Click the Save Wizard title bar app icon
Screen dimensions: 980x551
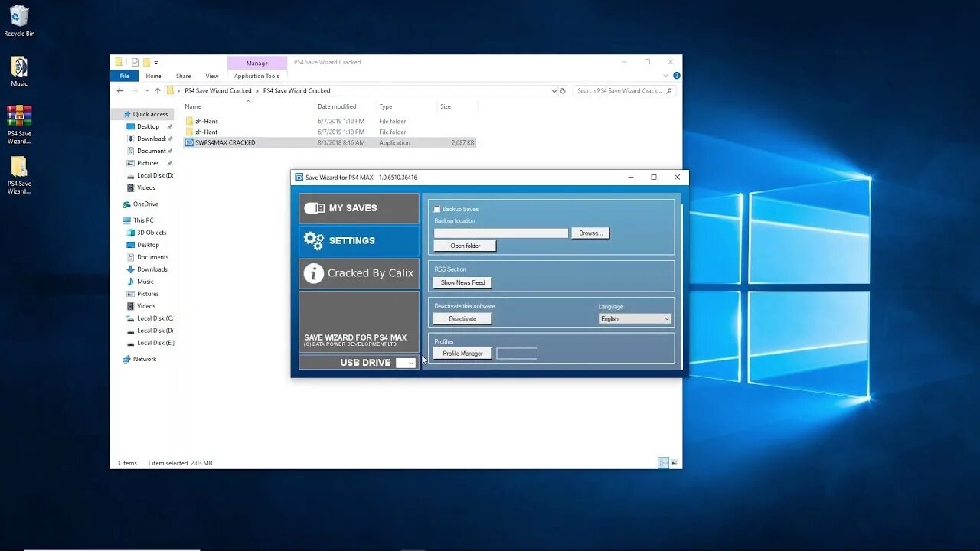point(299,177)
